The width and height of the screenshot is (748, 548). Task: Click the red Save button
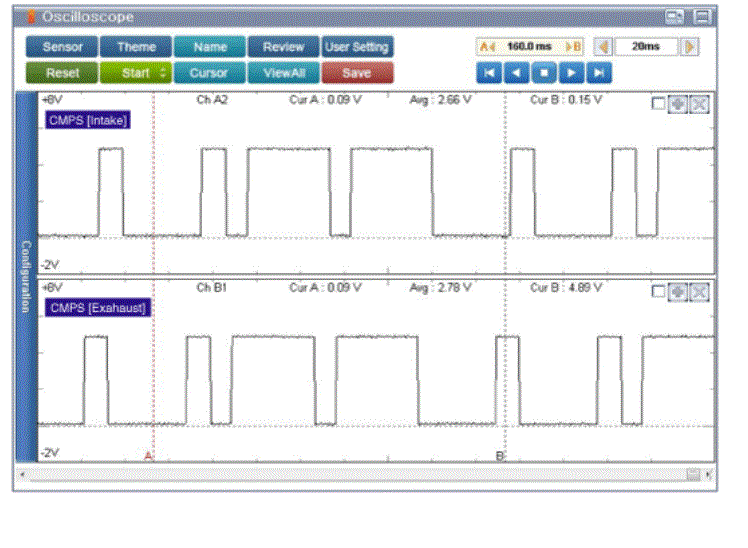click(x=357, y=73)
